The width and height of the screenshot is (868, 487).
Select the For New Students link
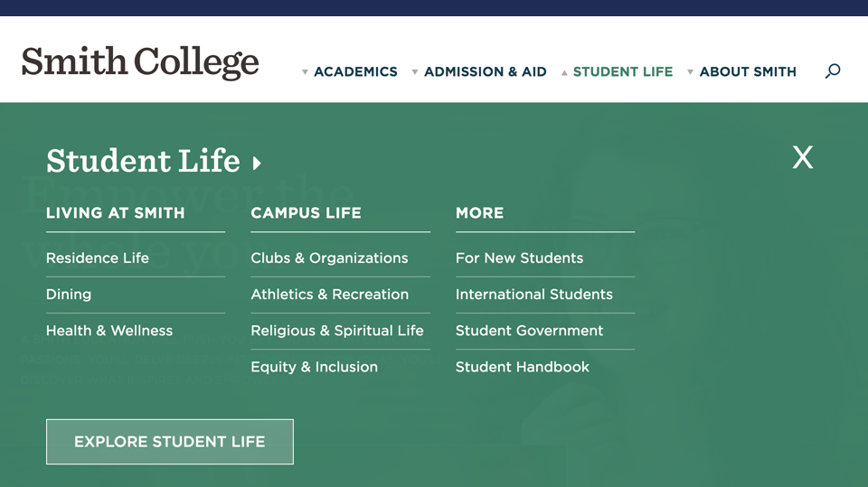(x=519, y=258)
